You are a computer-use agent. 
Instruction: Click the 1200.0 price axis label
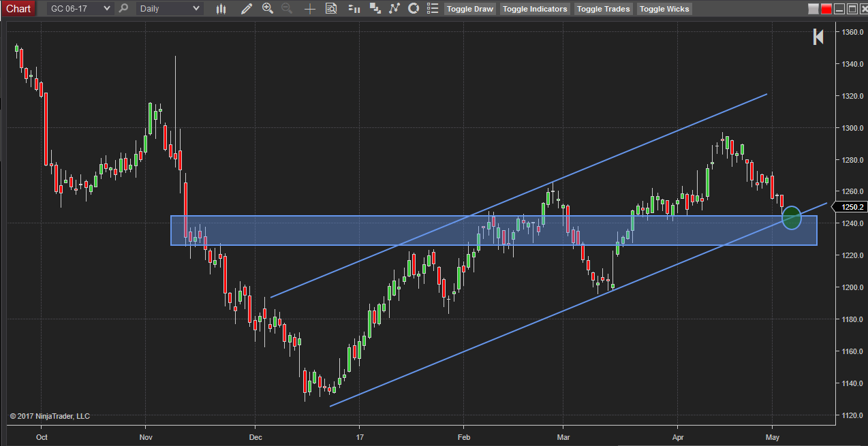[x=853, y=287]
